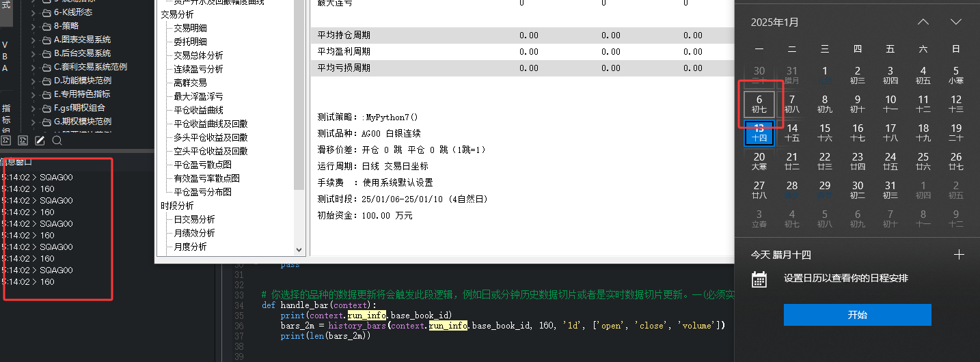Click folder icon of G.期权模块范例
The image size is (980, 362).
pos(46,121)
